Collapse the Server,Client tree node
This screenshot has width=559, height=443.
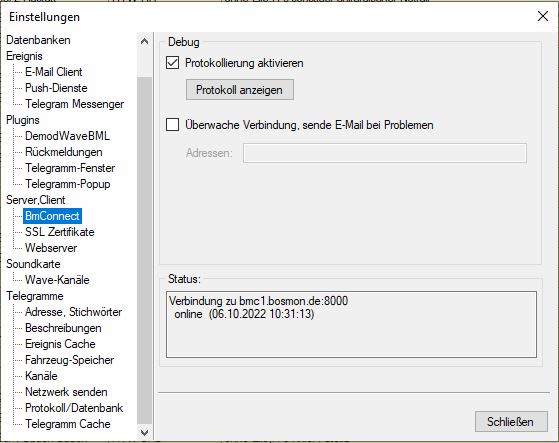tap(36, 200)
